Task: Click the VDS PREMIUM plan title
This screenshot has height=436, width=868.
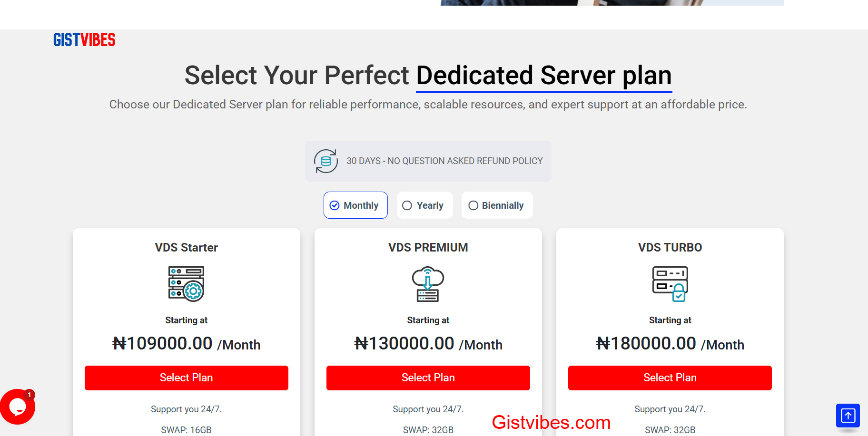Action: (428, 248)
